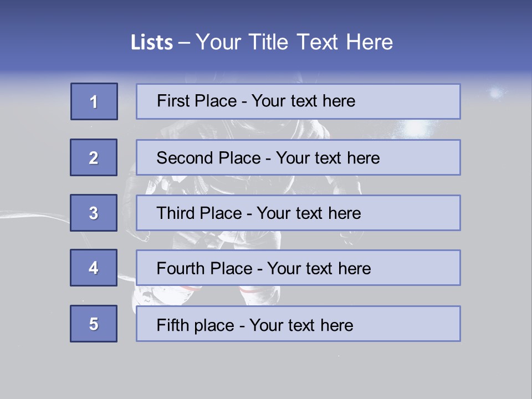The width and height of the screenshot is (532, 399).
Task: Select the number 4 box
Action: (x=94, y=268)
